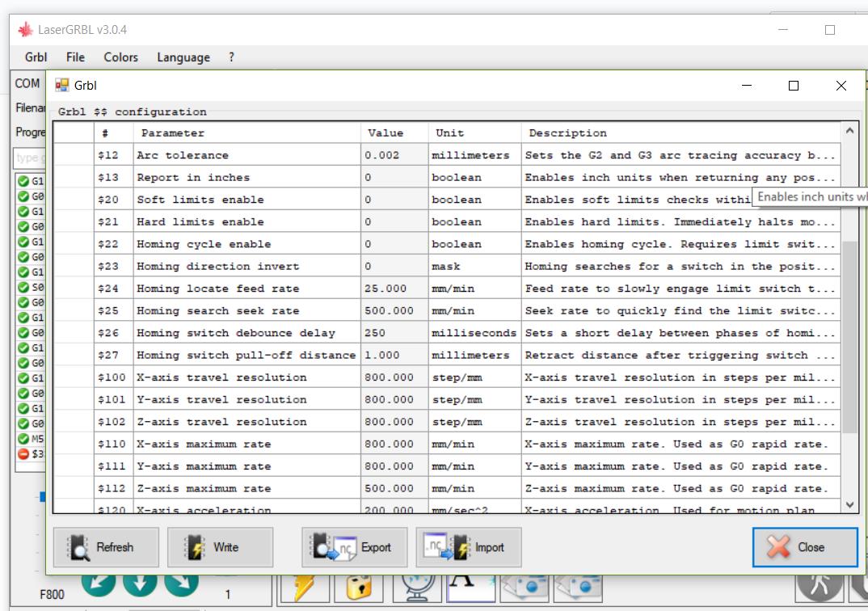Click the Unit column header

click(x=474, y=133)
